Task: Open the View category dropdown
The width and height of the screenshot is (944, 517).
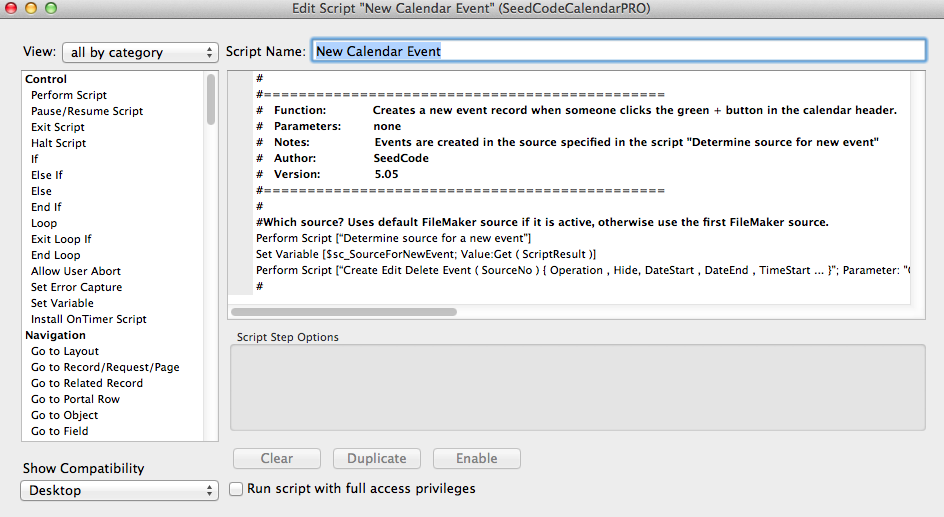Action: click(140, 52)
